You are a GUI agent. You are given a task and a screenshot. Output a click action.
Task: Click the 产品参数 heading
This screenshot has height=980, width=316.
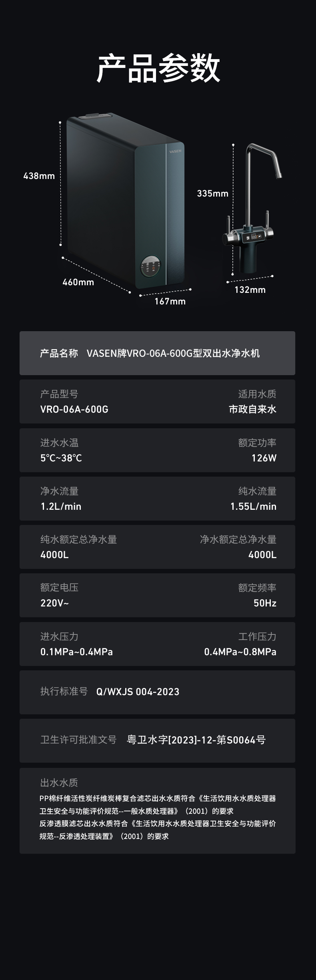tap(158, 68)
